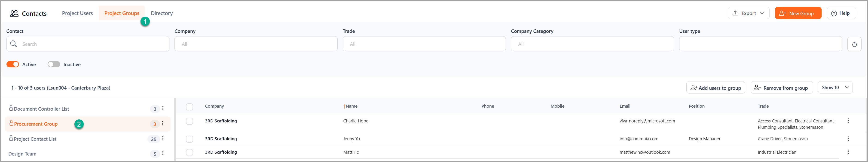Viewport: 868px width, 162px height.
Task: Click the Contact search field
Action: pos(88,44)
